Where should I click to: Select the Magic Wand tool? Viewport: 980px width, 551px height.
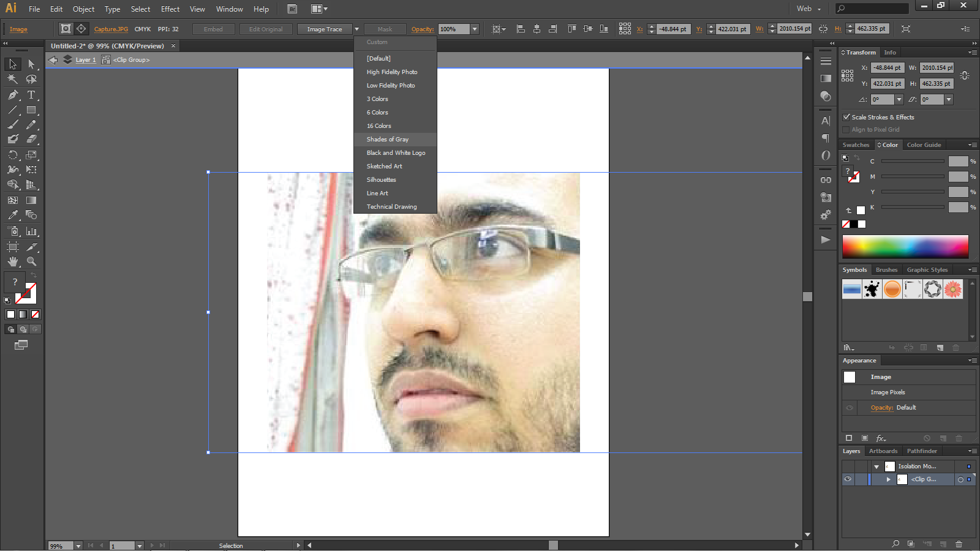[x=13, y=80]
